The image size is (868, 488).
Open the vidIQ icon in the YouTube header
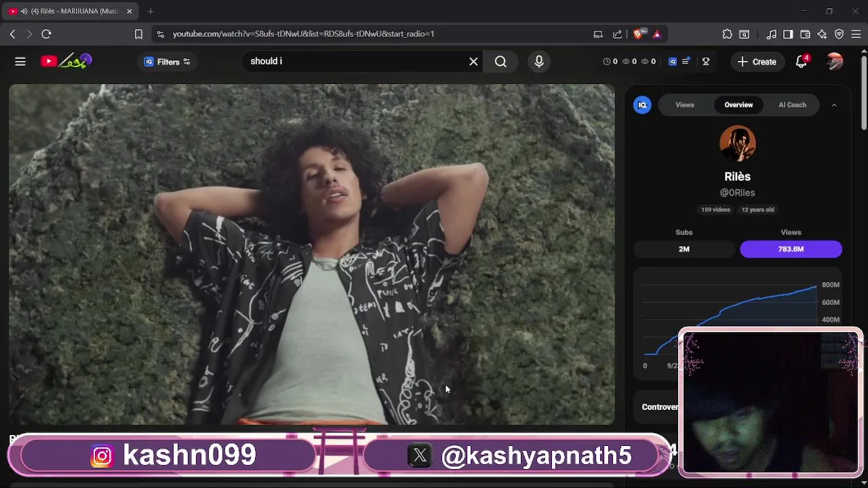point(673,62)
